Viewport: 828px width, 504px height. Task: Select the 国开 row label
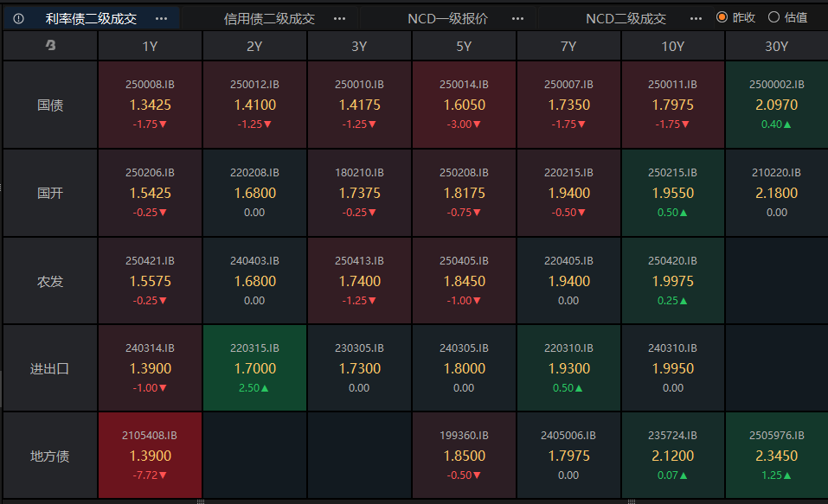[x=50, y=193]
